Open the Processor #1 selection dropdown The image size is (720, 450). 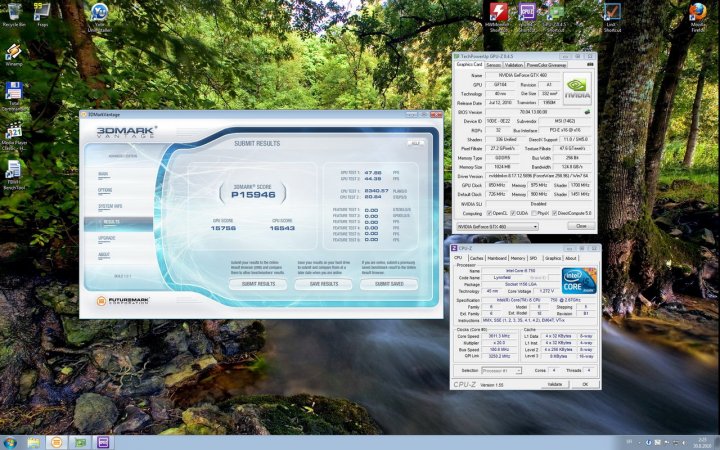(x=501, y=371)
